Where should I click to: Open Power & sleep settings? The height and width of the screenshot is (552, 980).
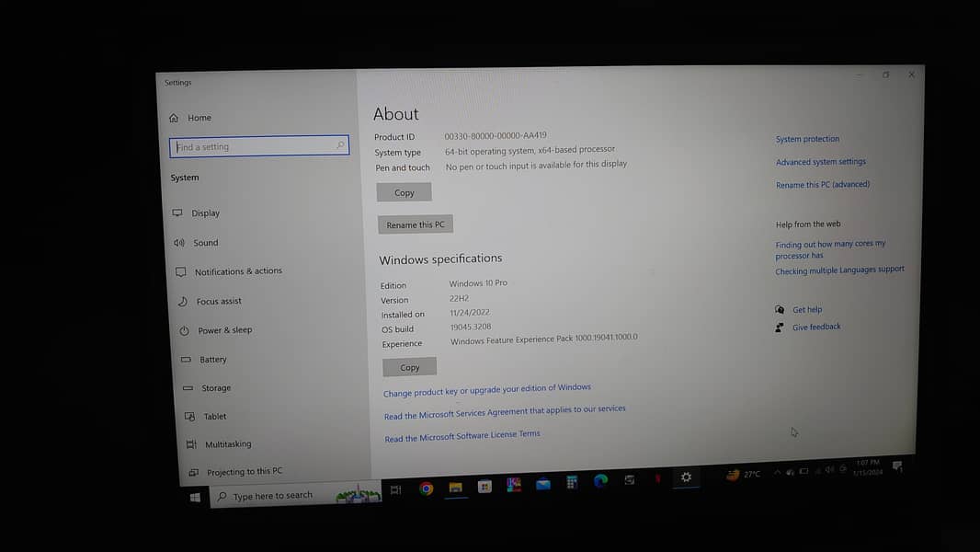click(224, 330)
